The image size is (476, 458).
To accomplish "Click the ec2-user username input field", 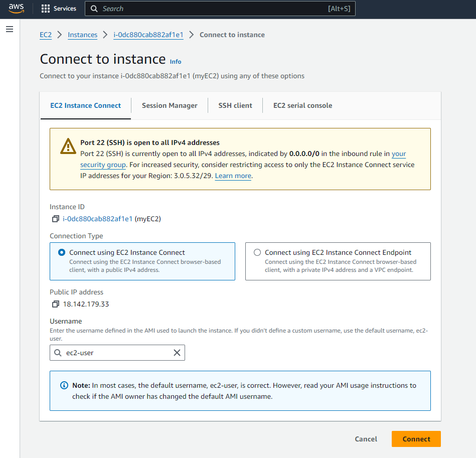I will click(x=118, y=353).
